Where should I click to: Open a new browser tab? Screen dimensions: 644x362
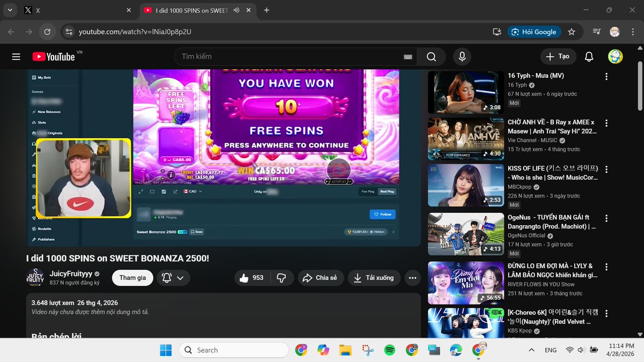[267, 10]
